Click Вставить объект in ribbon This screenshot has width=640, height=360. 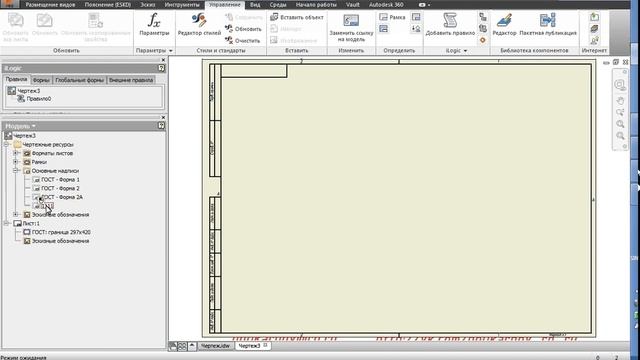(297, 17)
